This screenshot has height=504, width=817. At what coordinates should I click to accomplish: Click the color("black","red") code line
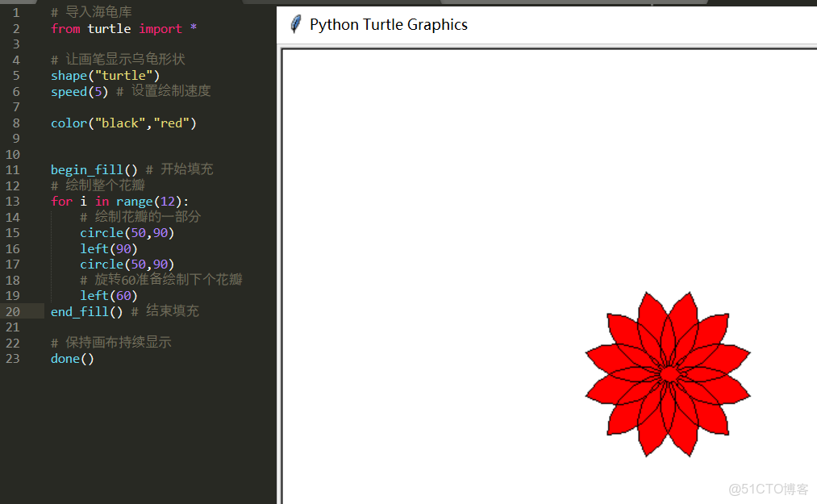tap(123, 123)
